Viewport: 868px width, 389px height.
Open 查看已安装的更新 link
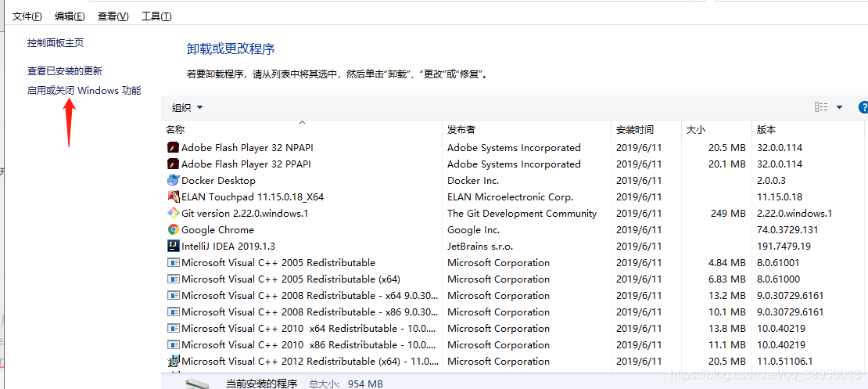(x=65, y=71)
